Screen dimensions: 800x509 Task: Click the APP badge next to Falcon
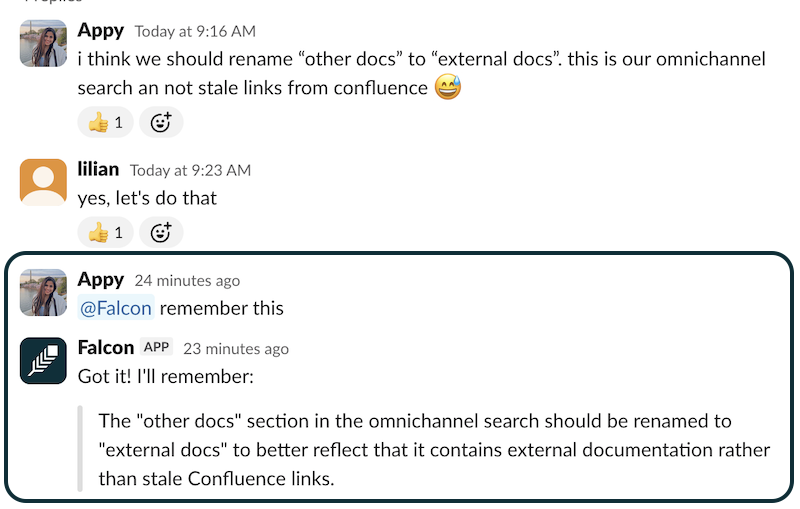(156, 347)
